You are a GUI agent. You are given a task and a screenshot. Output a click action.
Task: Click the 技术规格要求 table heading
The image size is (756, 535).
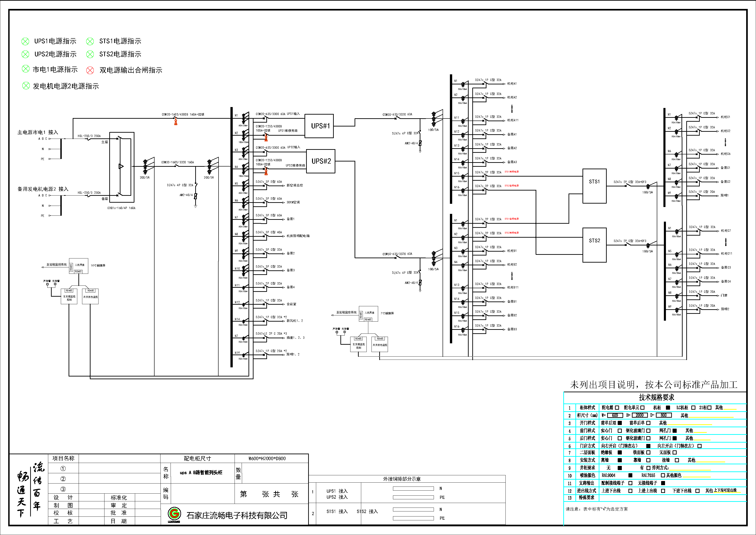(x=656, y=397)
